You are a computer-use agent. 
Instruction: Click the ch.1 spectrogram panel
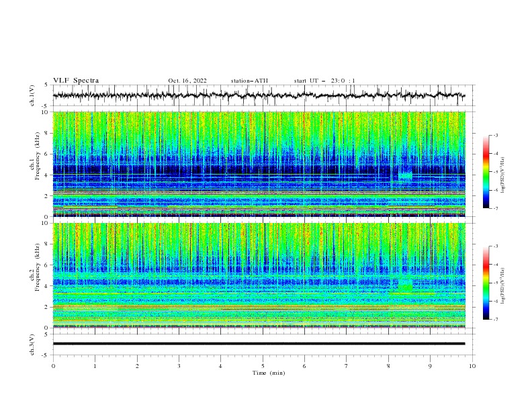coord(259,164)
